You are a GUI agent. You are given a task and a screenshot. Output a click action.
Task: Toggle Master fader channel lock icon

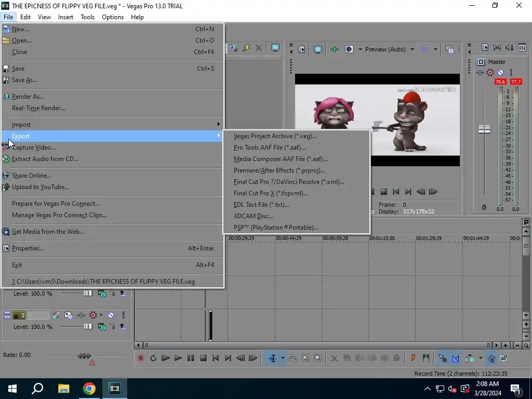pos(484,207)
